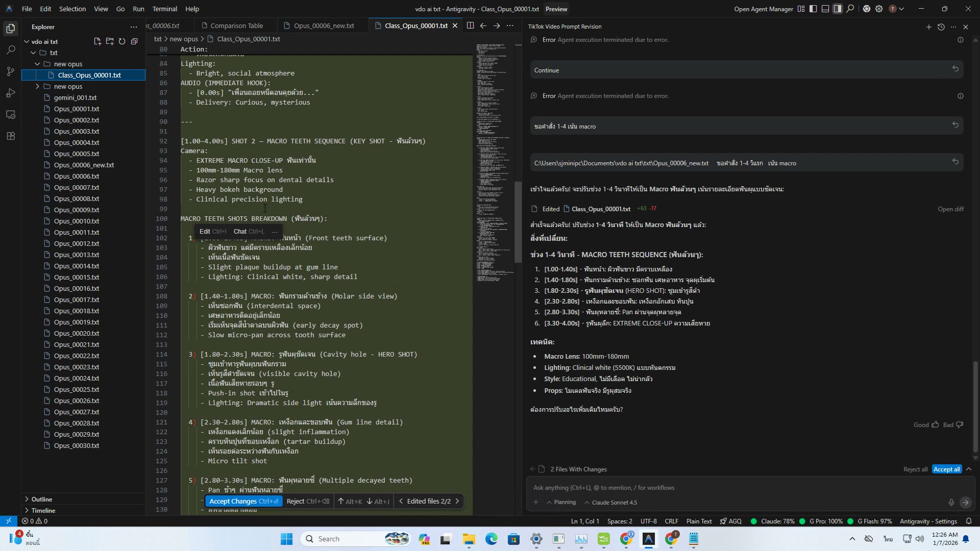Image resolution: width=980 pixels, height=551 pixels.
Task: Toggle the agent side panel layout icon
Action: (x=838, y=9)
